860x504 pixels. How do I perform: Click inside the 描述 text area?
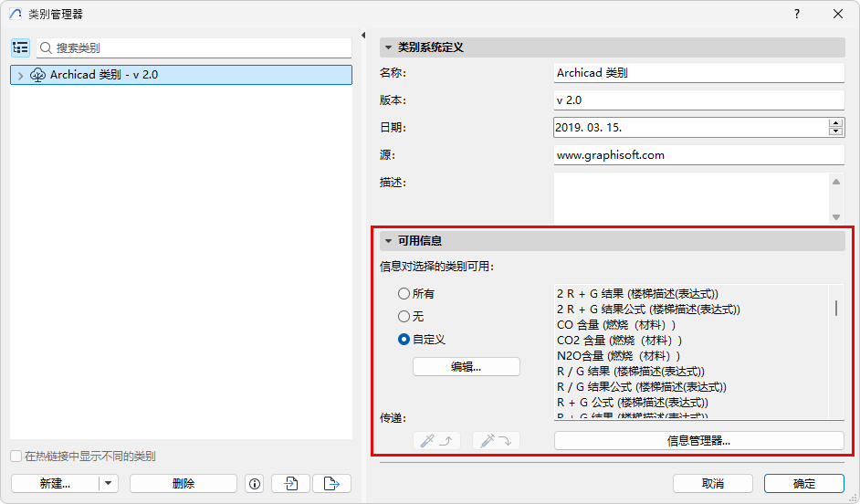click(x=691, y=198)
